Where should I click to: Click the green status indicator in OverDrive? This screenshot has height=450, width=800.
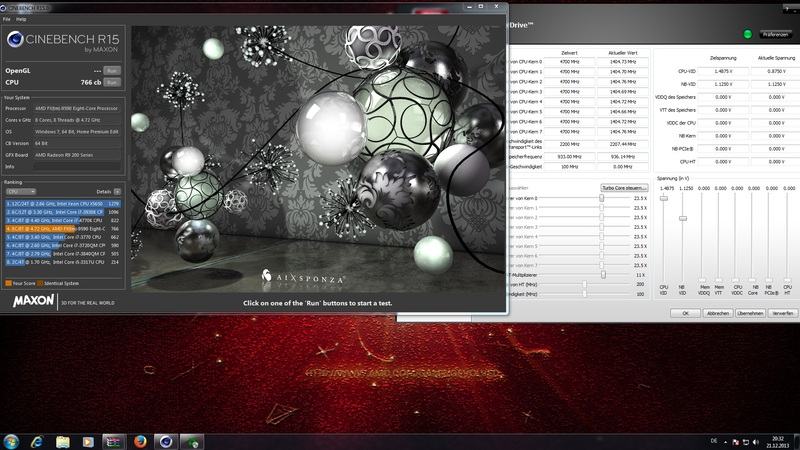(x=747, y=34)
